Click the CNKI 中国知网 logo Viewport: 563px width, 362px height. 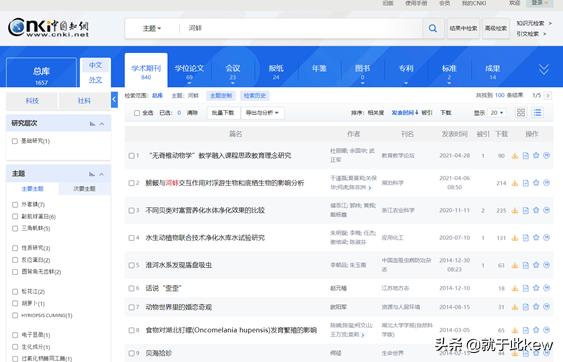click(x=48, y=28)
